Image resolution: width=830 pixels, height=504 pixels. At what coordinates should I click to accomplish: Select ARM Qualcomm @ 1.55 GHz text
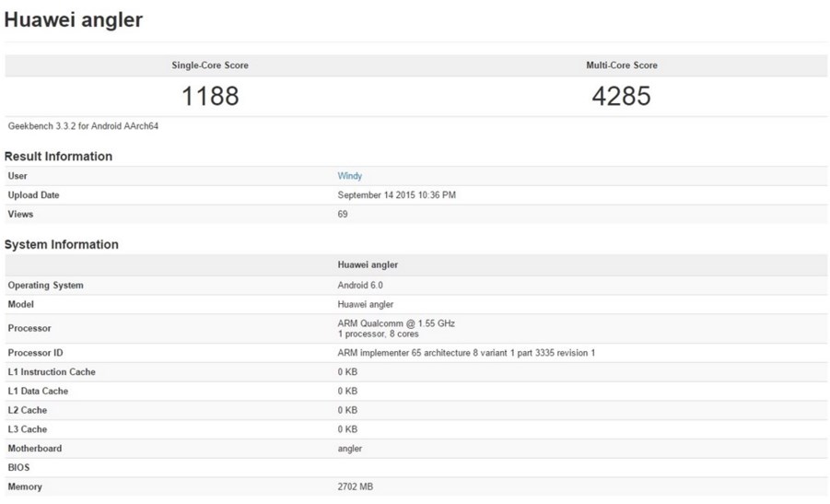[396, 322]
